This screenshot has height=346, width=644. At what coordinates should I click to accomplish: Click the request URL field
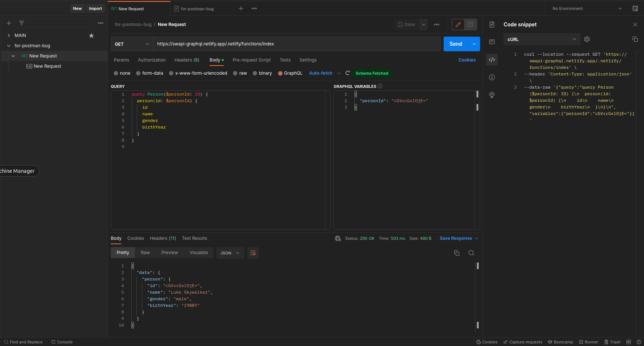(x=297, y=44)
